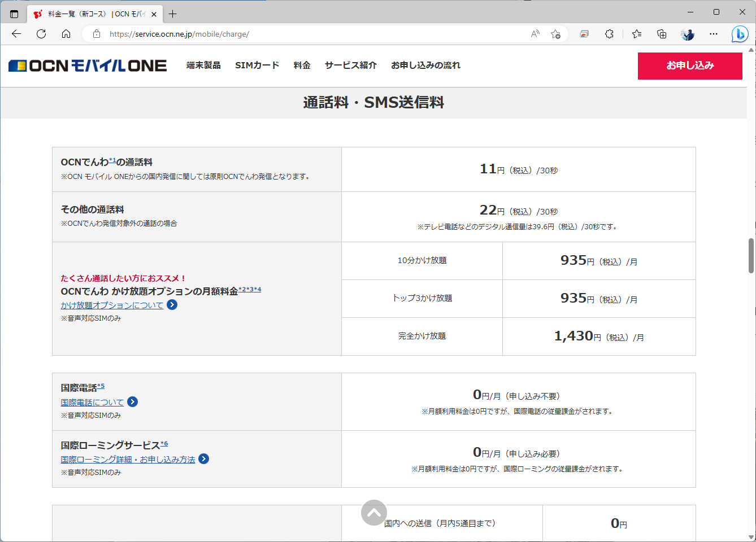Open お申し込みの流れ menu item

(x=425, y=65)
